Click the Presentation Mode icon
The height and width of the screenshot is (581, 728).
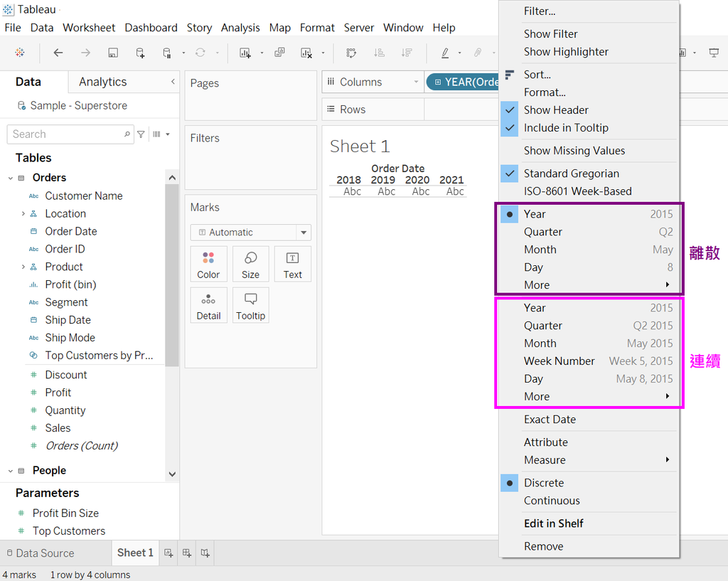click(x=714, y=53)
